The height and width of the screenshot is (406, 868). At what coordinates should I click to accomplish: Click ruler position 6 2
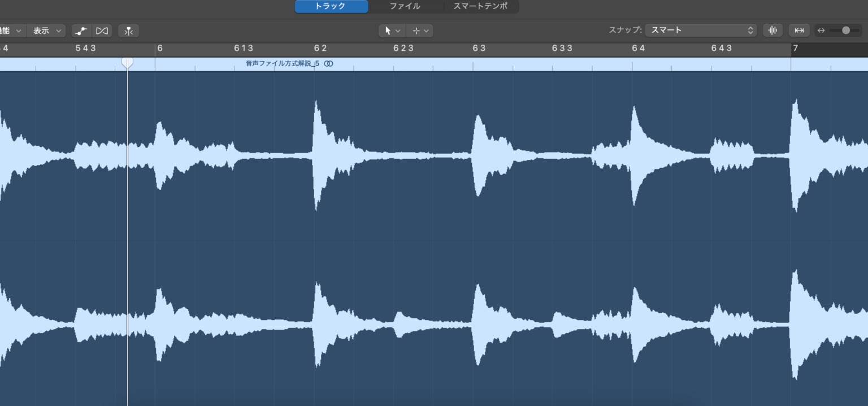point(320,49)
